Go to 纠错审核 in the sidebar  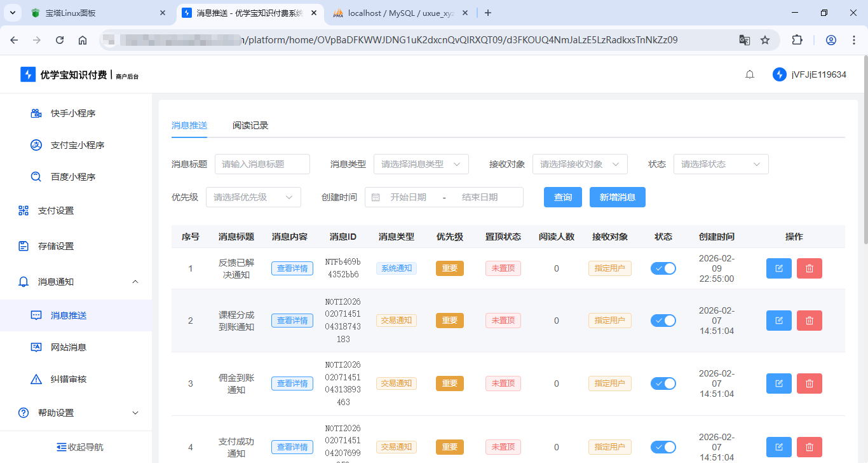[x=68, y=379]
